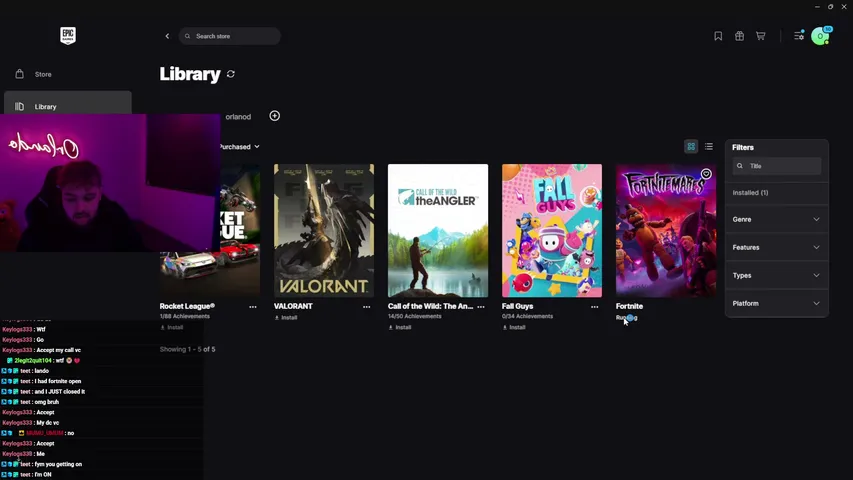This screenshot has height=480, width=853.
Task: Click chat message 'Accept my call vc'
Action: coord(58,350)
